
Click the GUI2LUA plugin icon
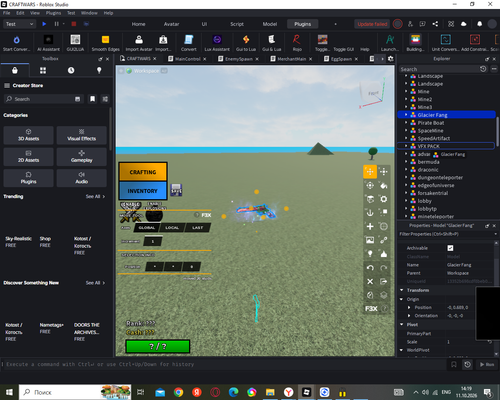(x=75, y=43)
